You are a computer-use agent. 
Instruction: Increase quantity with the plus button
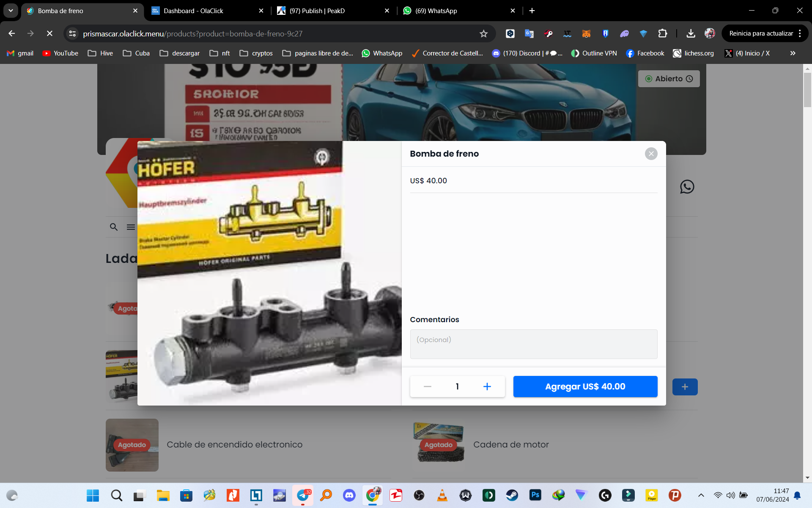tap(487, 387)
